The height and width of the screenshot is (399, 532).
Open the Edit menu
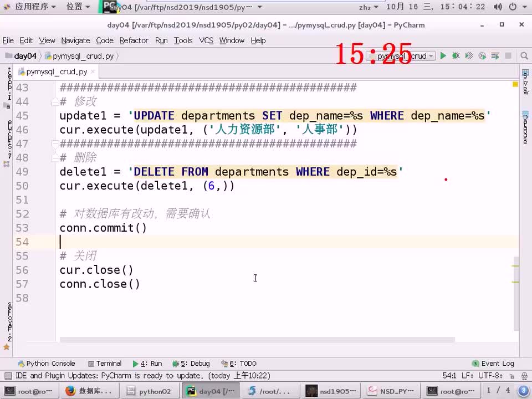(x=26, y=40)
